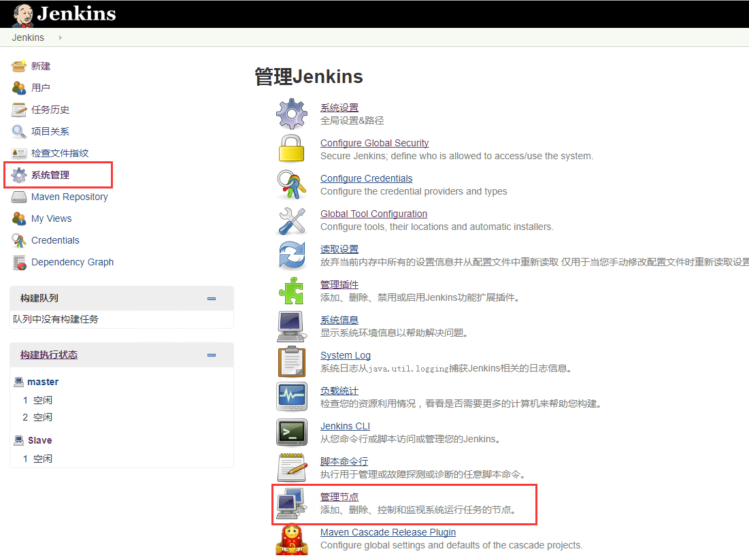Open Credentials sidebar link
749x560 pixels.
(55, 240)
